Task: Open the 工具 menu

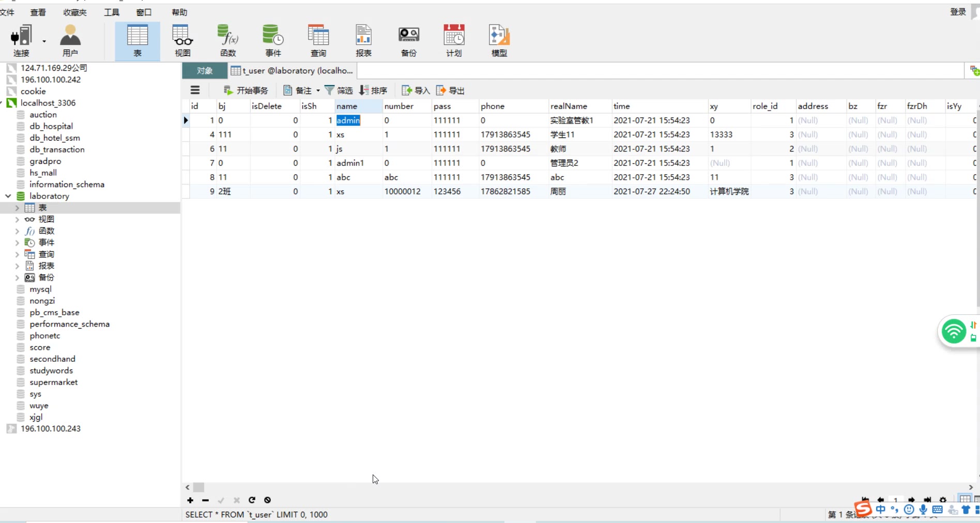Action: (x=112, y=12)
